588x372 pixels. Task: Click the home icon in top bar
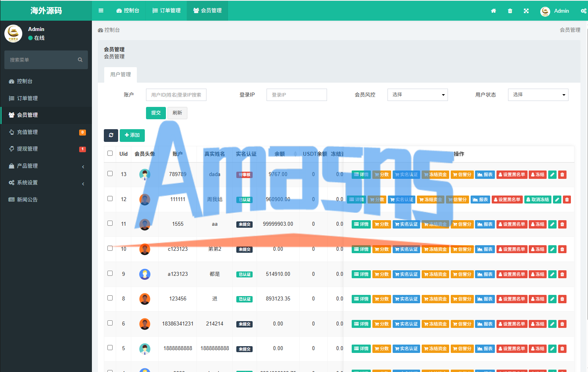click(x=493, y=11)
